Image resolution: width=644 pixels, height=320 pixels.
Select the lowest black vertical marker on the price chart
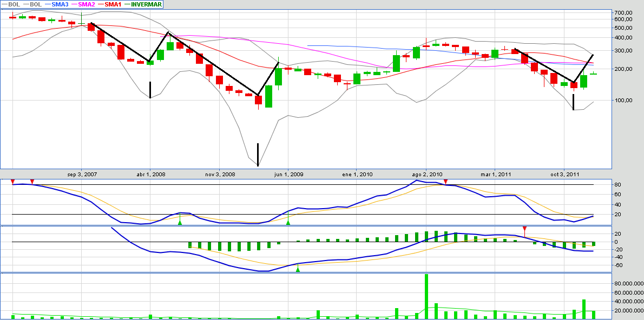tap(258, 154)
